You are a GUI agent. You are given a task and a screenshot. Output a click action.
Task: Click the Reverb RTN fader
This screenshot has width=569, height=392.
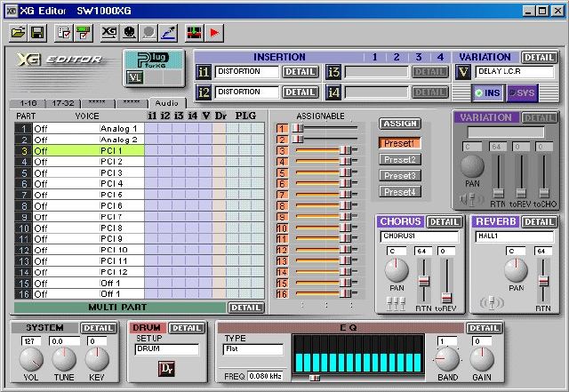[x=543, y=281]
